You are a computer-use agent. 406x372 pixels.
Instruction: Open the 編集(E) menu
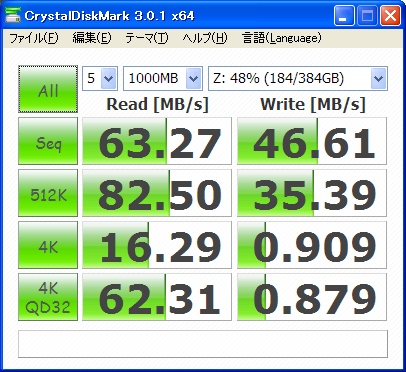[92, 38]
